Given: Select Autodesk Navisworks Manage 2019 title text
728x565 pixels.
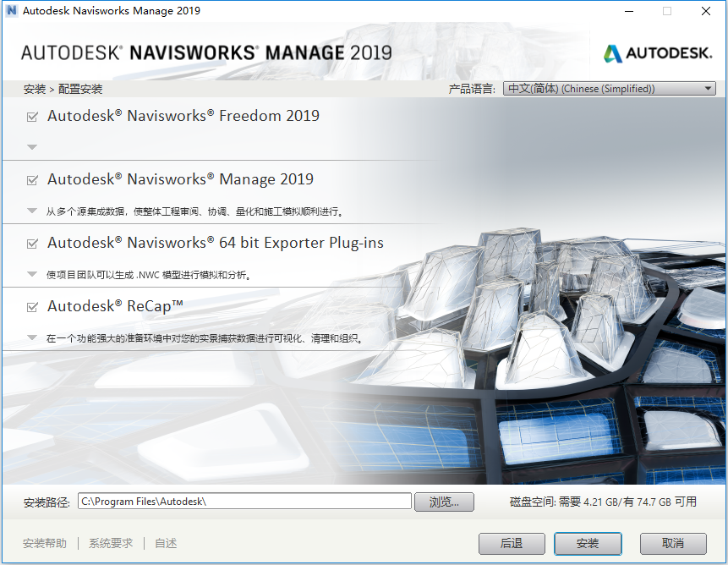Looking at the screenshot, I should click(x=181, y=179).
